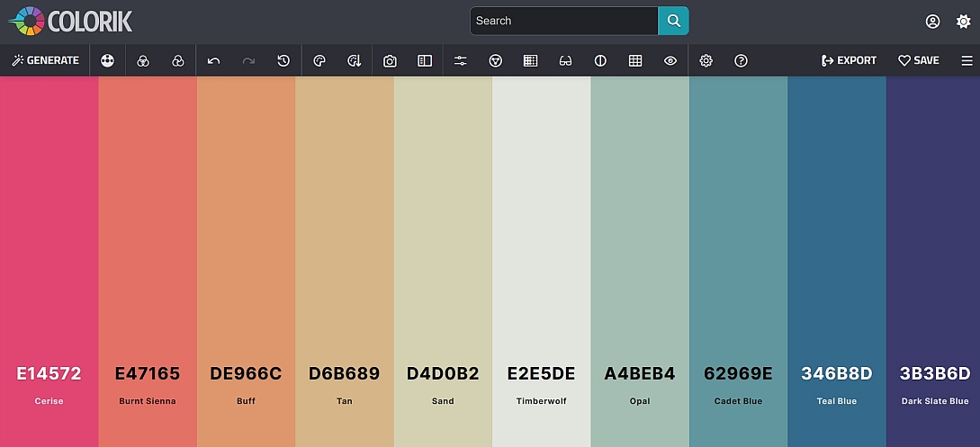Screen dimensions: 980x447
Task: Undo the last palette change
Action: (x=214, y=60)
